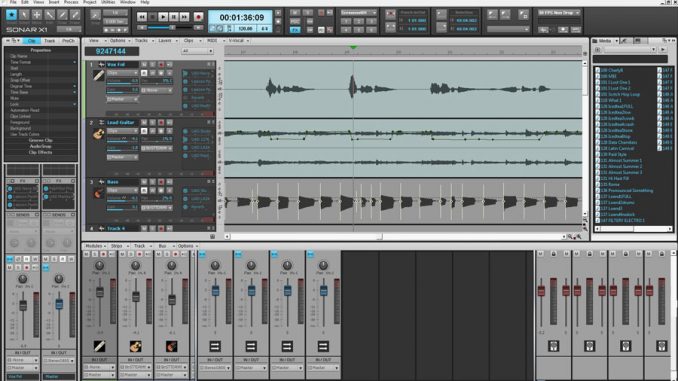Click the FX button in control bar

pyautogui.click(x=295, y=30)
